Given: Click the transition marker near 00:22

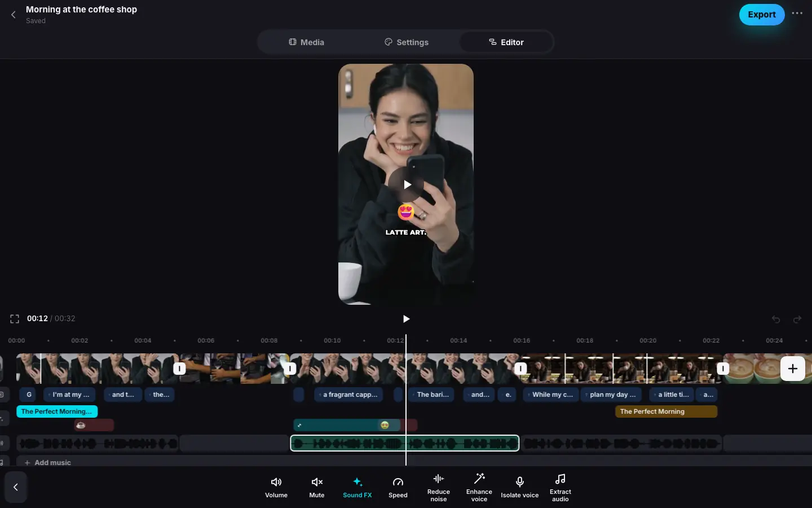Looking at the screenshot, I should tap(723, 369).
